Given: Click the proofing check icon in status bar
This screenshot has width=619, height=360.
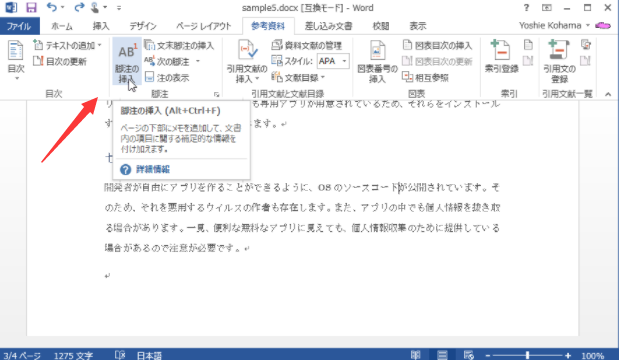Looking at the screenshot, I should click(x=120, y=354).
